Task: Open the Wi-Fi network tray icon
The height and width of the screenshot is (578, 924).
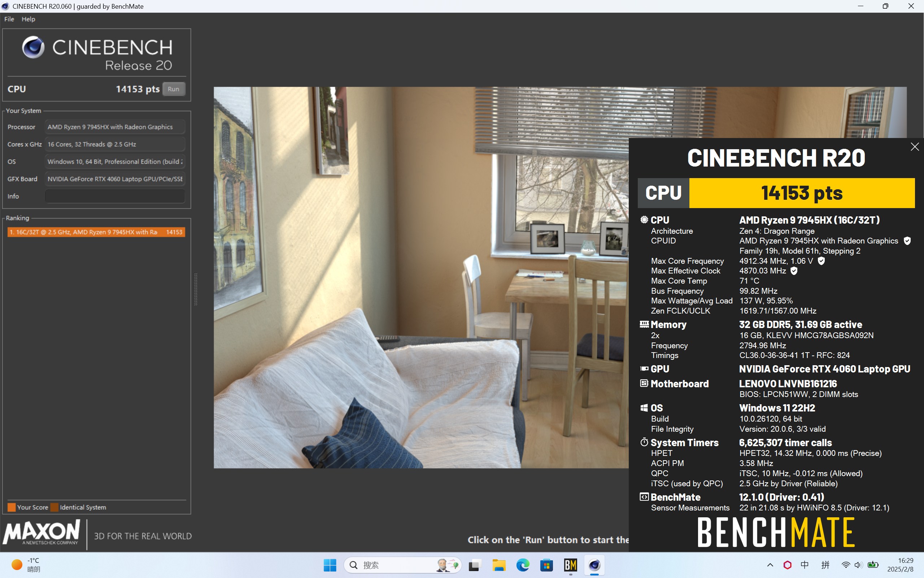Action: click(846, 565)
